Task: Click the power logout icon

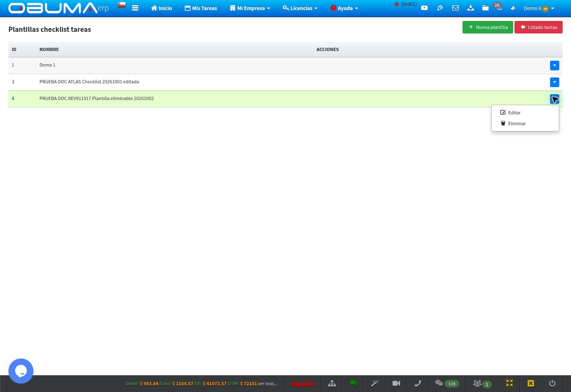Action: (x=552, y=384)
